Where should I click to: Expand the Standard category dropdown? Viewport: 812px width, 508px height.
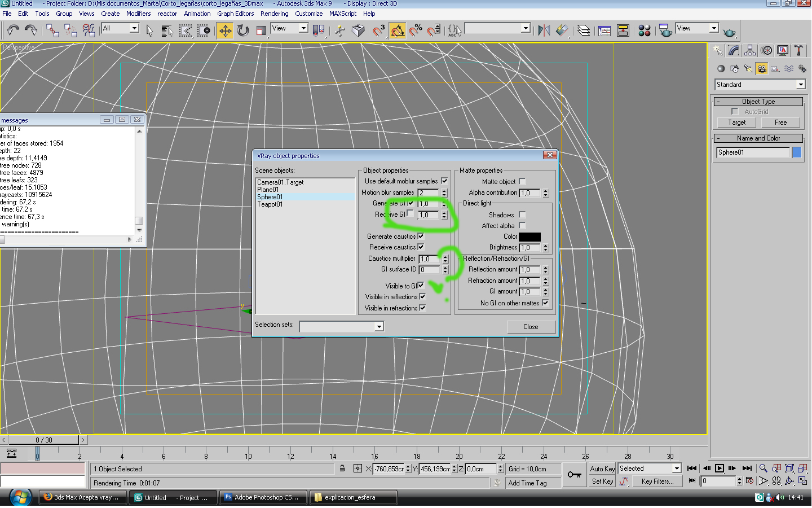click(x=801, y=85)
